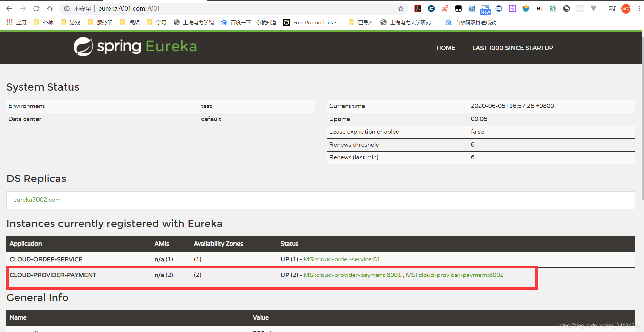Open the orange org-chart extension icon

445,9
